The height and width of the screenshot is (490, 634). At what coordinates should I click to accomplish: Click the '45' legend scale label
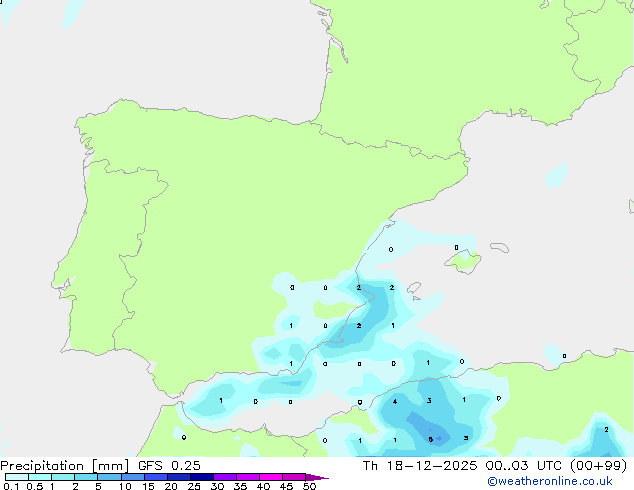(x=286, y=486)
